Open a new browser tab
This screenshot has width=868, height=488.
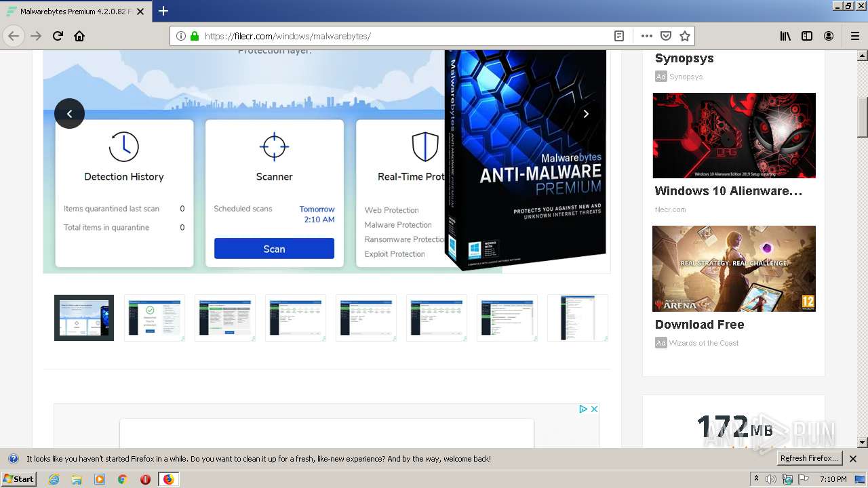163,11
